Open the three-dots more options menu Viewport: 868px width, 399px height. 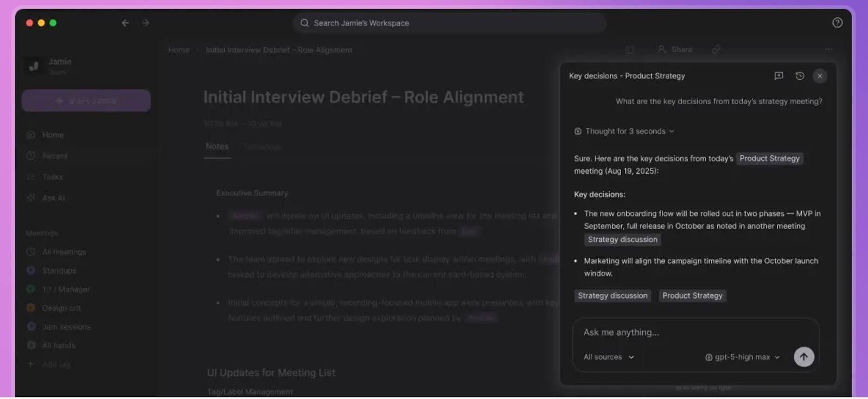coord(828,49)
